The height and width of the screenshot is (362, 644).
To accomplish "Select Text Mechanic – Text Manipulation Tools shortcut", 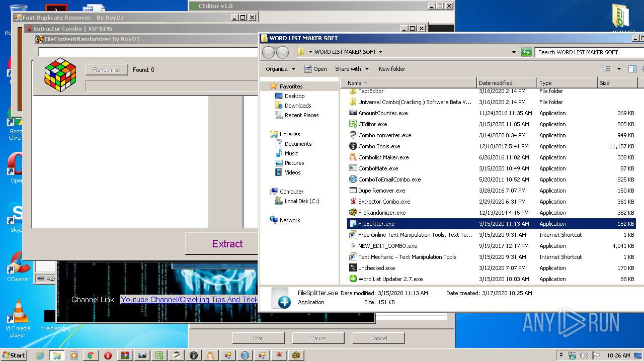I will point(407,257).
